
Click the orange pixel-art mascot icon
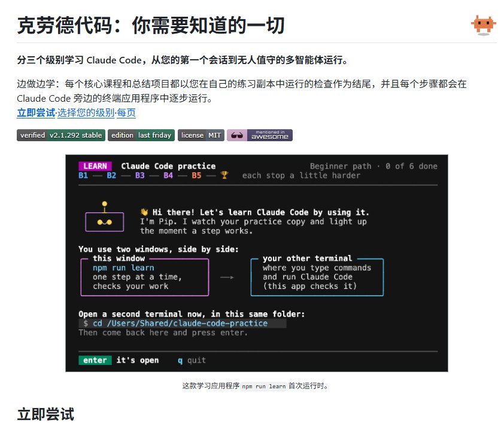pos(484,25)
